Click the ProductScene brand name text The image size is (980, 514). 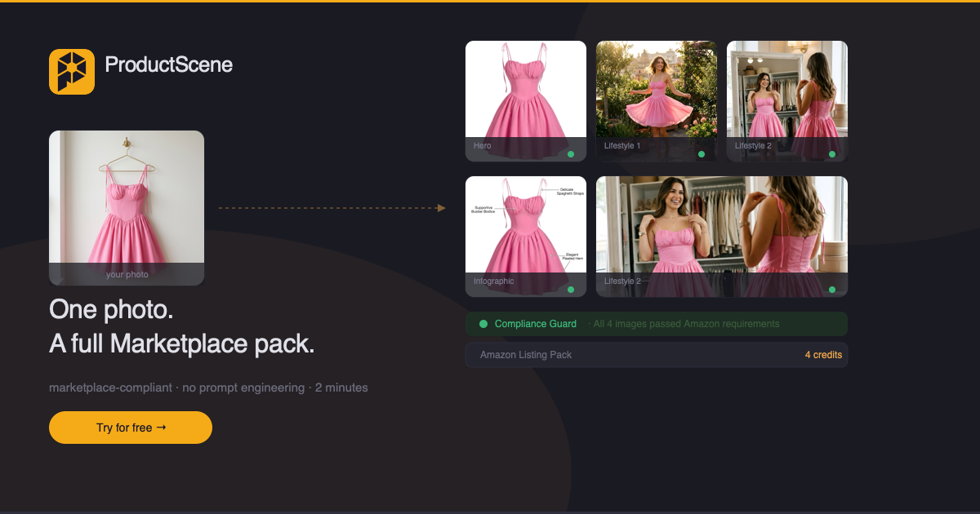(169, 64)
